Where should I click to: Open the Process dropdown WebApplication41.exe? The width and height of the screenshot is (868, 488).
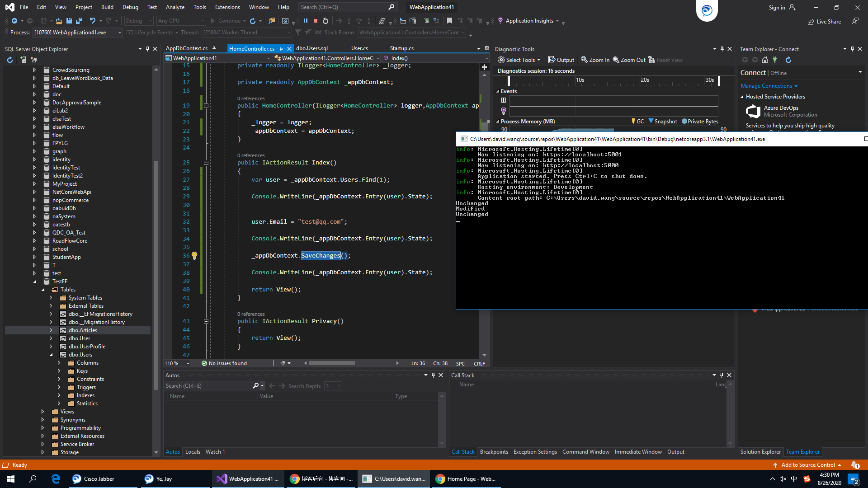pos(119,33)
